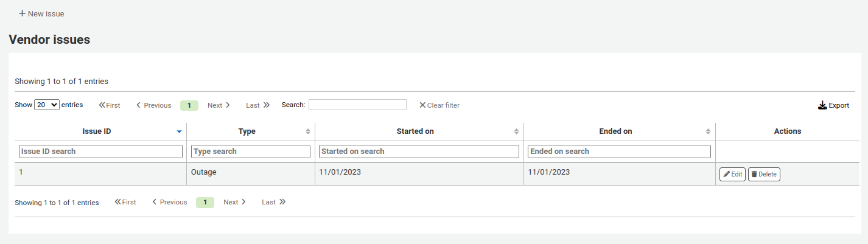This screenshot has width=868, height=244.
Task: Click the Type search filter box
Action: [x=251, y=151]
